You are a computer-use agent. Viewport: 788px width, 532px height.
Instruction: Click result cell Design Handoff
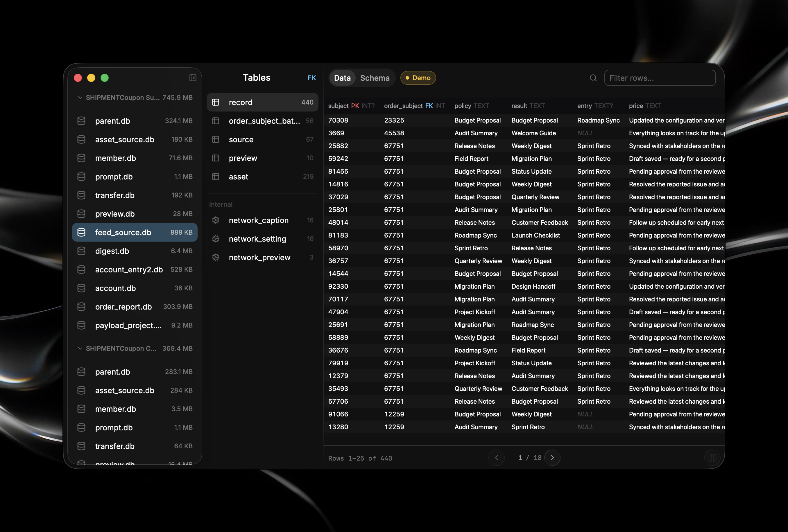coord(533,286)
